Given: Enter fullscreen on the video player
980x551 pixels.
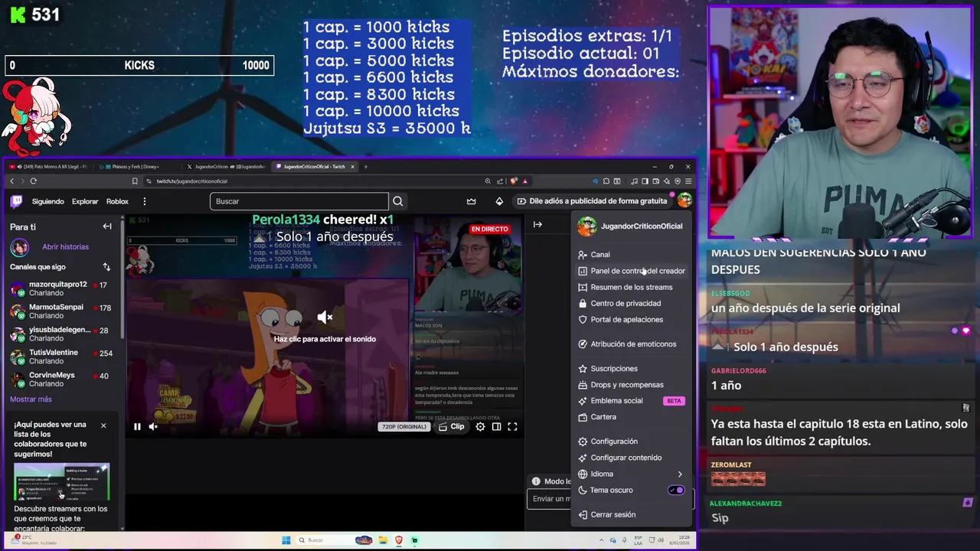Looking at the screenshot, I should [x=512, y=427].
